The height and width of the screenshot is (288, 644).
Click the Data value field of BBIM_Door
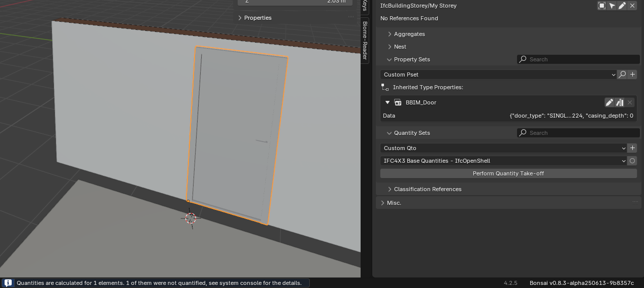(571, 116)
